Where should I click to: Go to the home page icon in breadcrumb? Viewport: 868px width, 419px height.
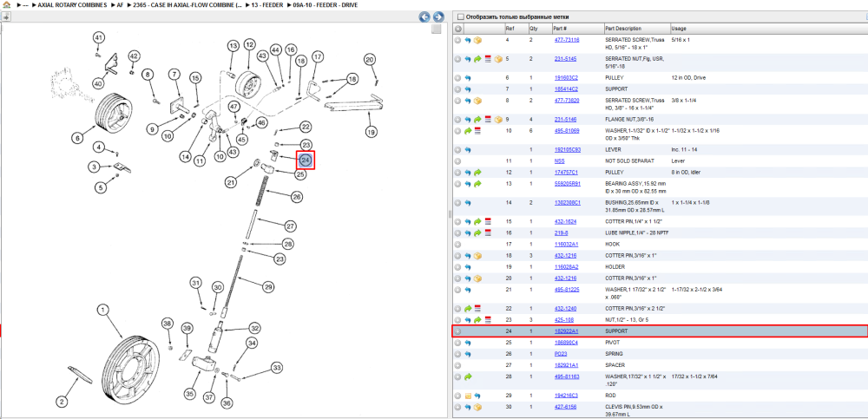coord(6,4)
